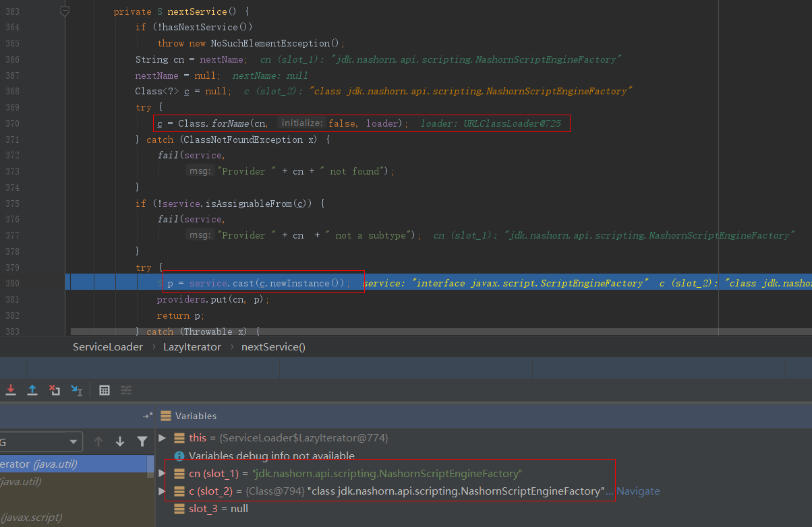Click the Force Step Into debugger icon
812x527 pixels.
tap(10, 390)
